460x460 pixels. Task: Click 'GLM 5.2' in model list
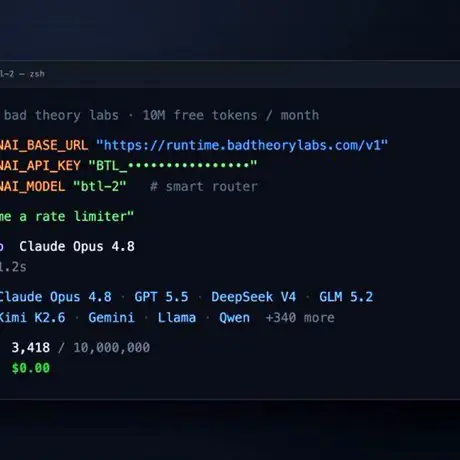[346, 297]
